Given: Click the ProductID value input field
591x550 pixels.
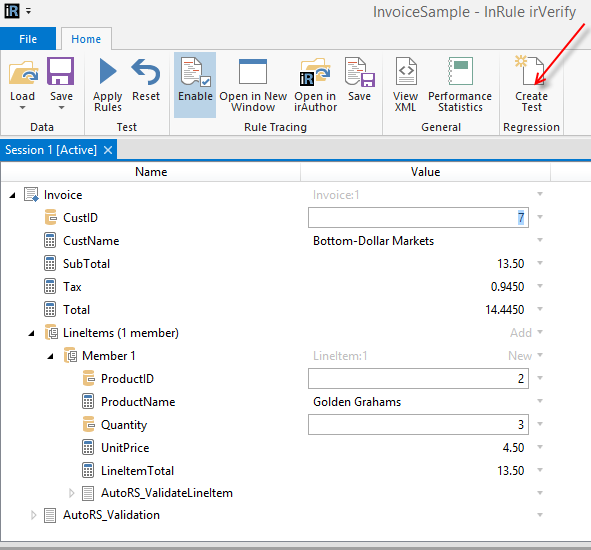Looking at the screenshot, I should (418, 378).
